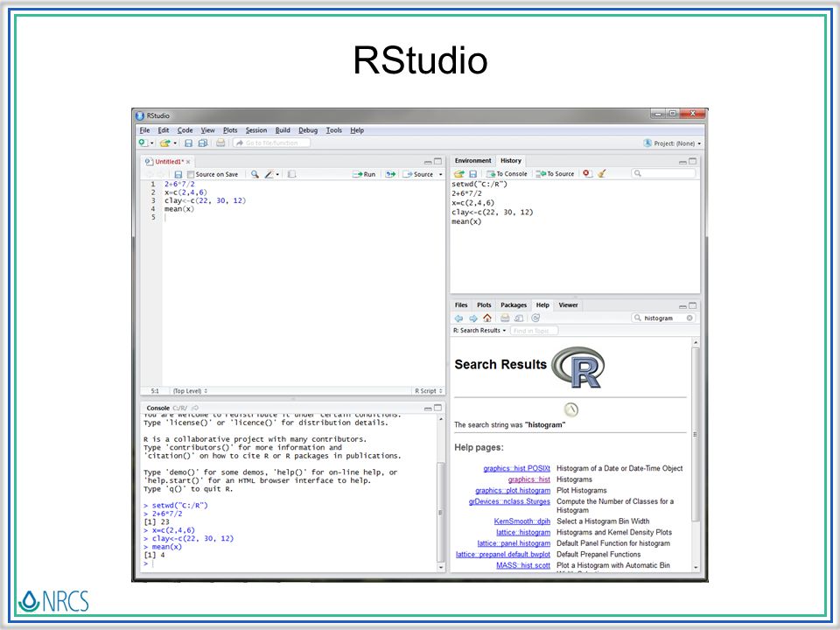Image resolution: width=840 pixels, height=630 pixels.
Task: Switch to the Viewer tab
Action: [x=568, y=304]
